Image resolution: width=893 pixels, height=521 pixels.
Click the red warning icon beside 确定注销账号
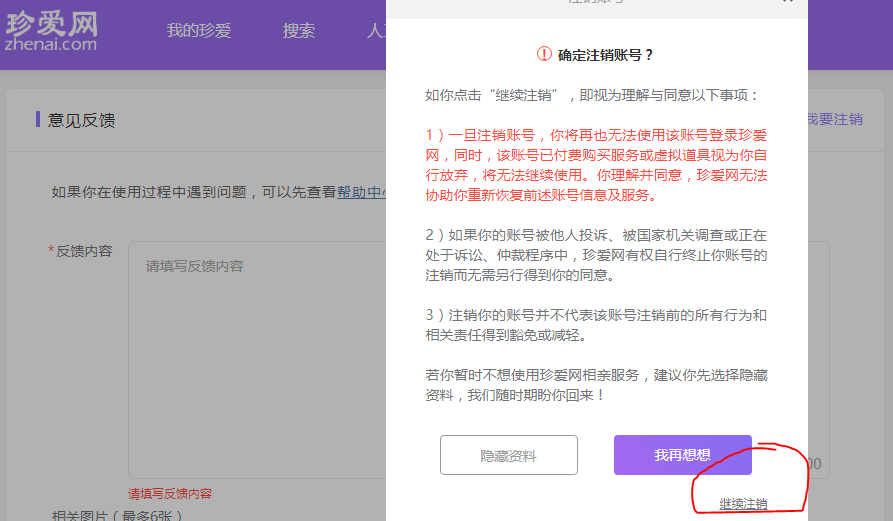click(544, 54)
